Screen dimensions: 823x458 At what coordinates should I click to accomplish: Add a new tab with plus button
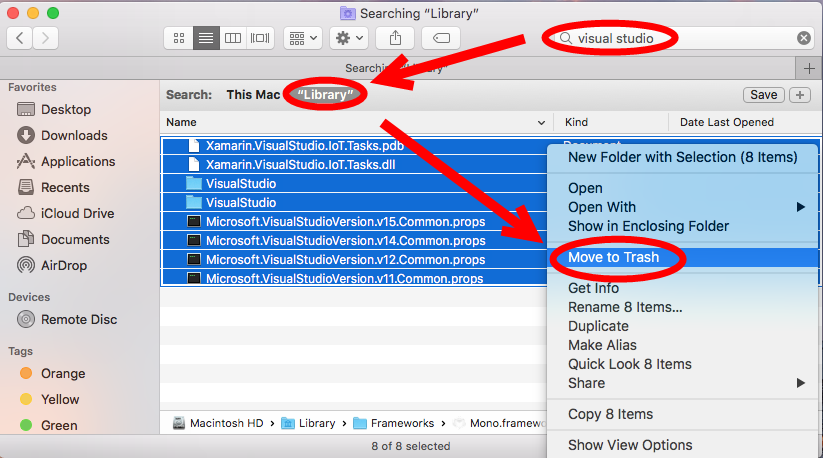point(809,68)
